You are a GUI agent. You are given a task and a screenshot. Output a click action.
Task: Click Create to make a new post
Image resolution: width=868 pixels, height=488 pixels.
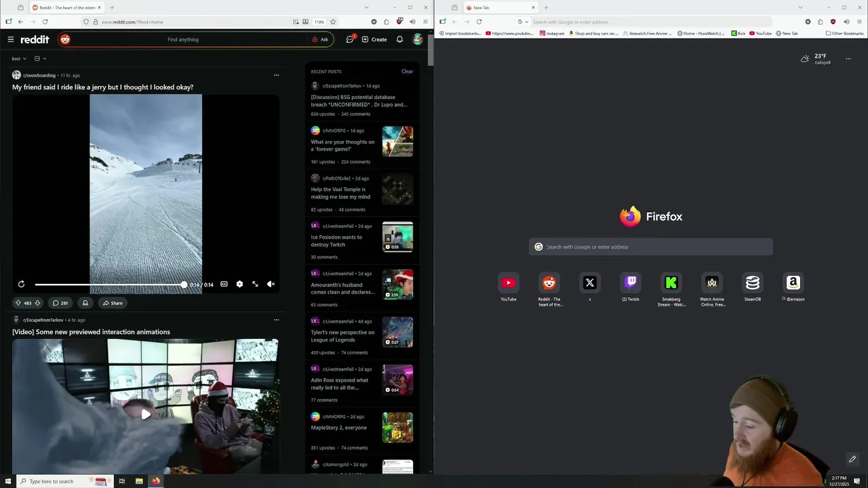click(374, 39)
